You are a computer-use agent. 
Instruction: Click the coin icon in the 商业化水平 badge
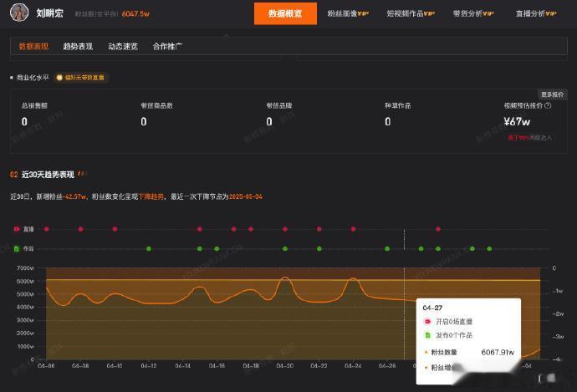[x=59, y=78]
